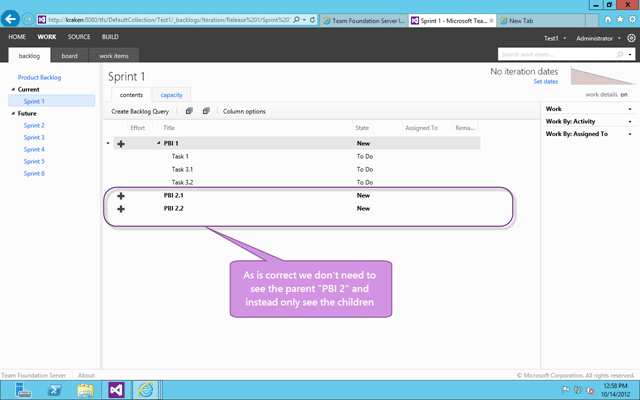Open Server Manager from the taskbar

pyautogui.click(x=23, y=390)
